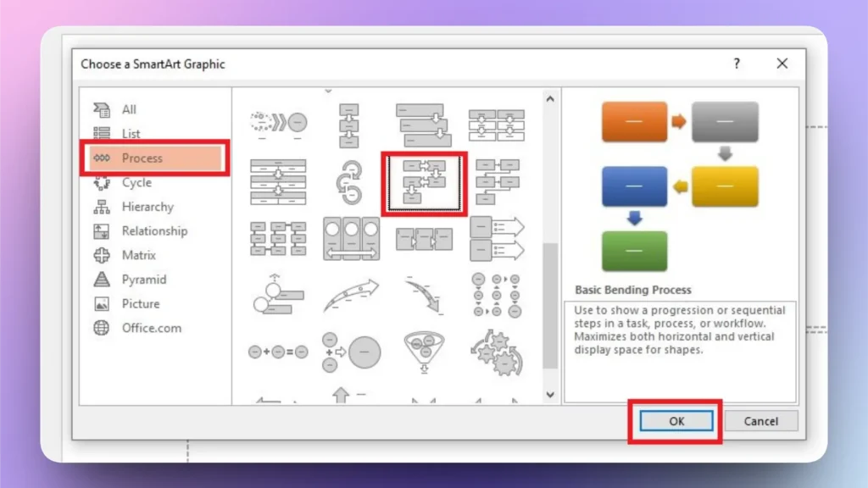Open dialog help with the question mark
Viewport: 868px width, 488px height.
pyautogui.click(x=736, y=64)
